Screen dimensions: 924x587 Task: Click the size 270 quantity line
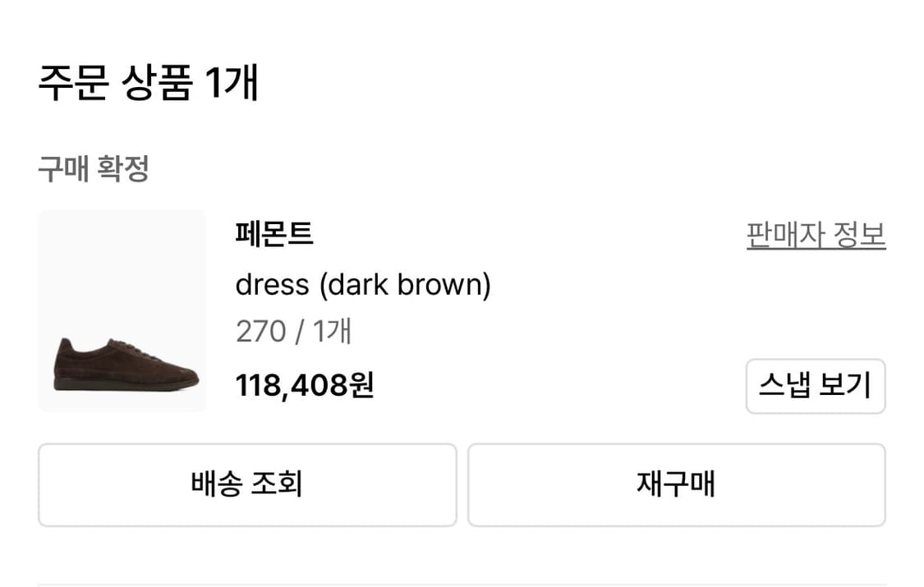point(293,332)
